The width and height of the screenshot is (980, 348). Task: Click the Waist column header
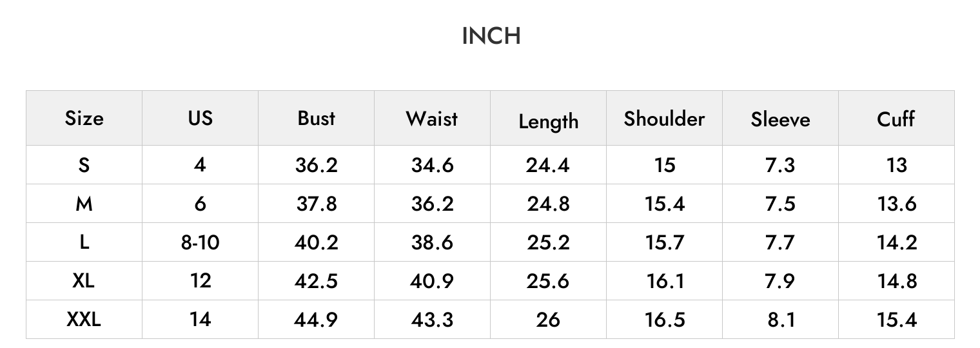pyautogui.click(x=432, y=119)
